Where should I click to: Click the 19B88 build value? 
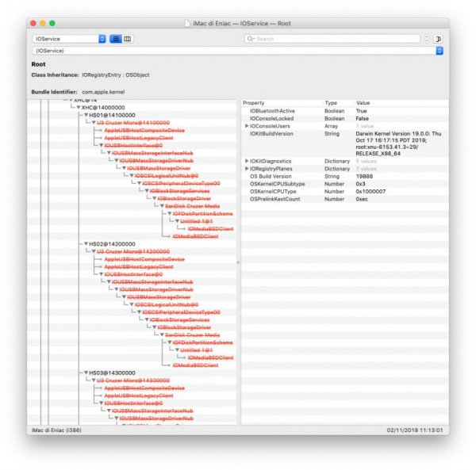pos(364,177)
